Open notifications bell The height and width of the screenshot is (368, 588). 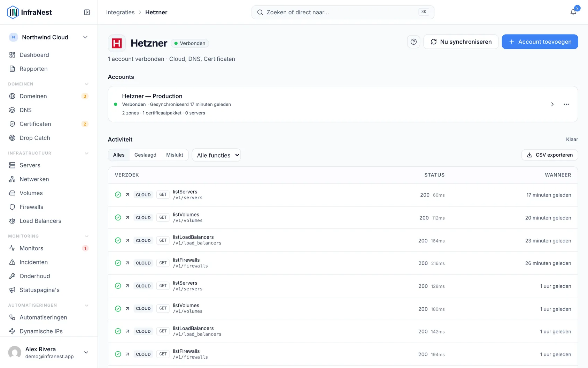pyautogui.click(x=573, y=12)
